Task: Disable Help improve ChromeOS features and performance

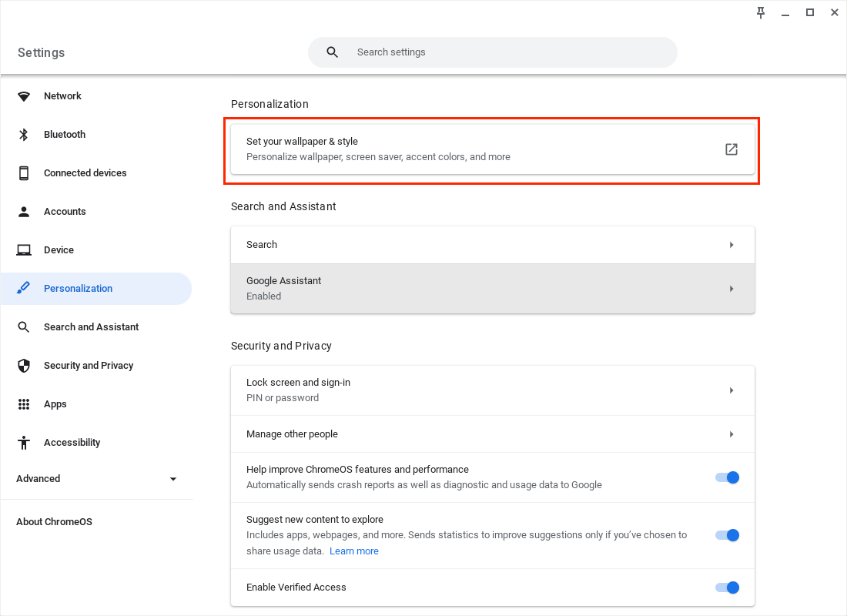Action: (x=727, y=477)
